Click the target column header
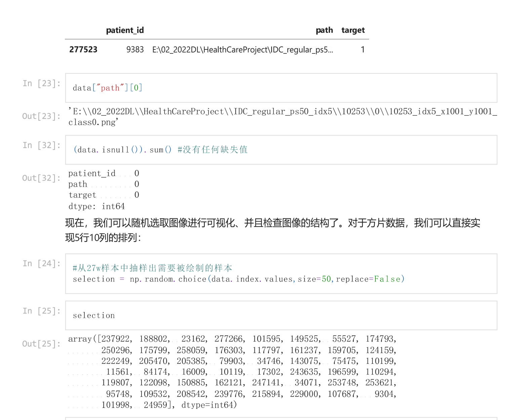The height and width of the screenshot is (420, 518). 353,30
